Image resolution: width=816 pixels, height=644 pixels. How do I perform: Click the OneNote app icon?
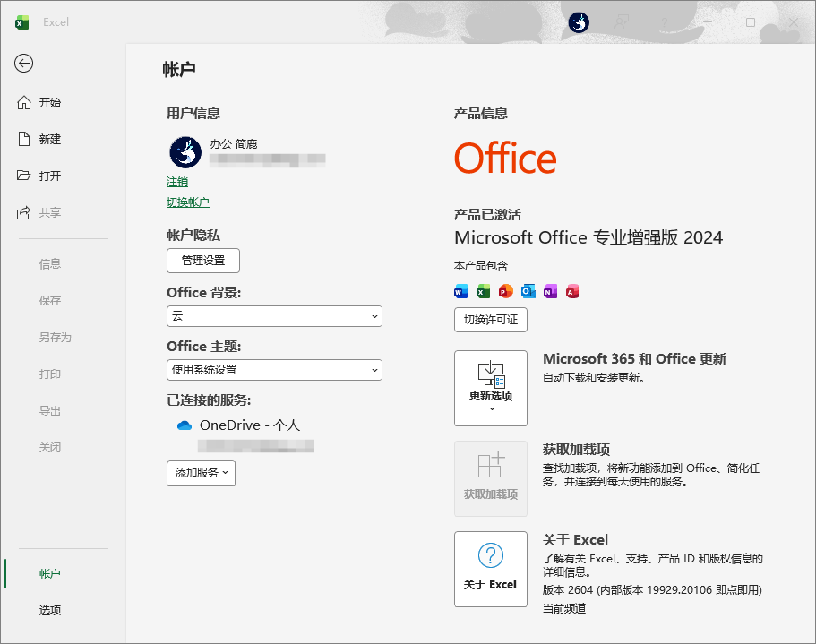(550, 291)
